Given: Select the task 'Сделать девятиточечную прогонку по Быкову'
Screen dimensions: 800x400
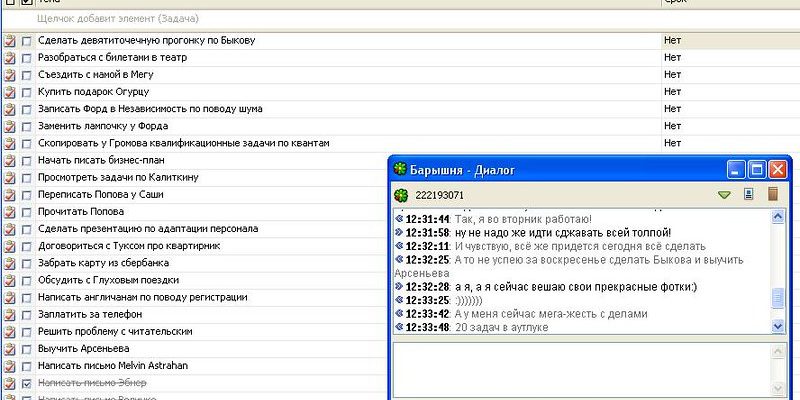Looking at the screenshot, I should (146, 41).
